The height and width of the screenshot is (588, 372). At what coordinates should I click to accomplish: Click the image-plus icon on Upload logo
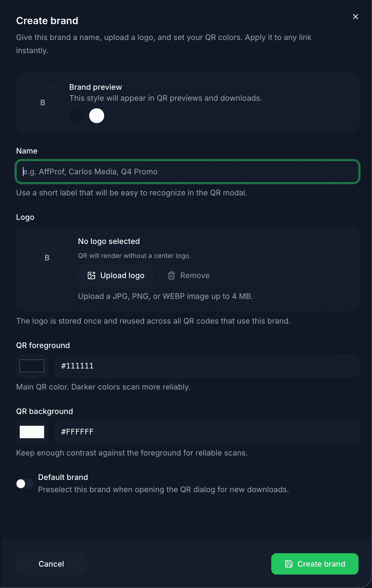click(x=92, y=275)
